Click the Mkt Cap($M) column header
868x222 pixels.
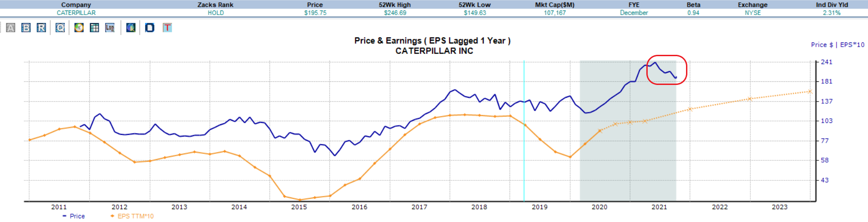click(x=555, y=5)
